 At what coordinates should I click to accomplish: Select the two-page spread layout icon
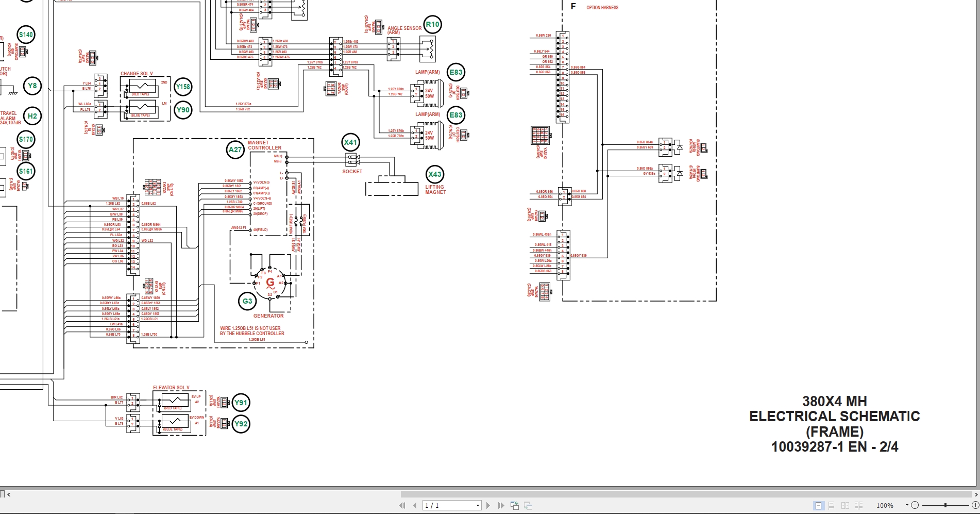pyautogui.click(x=846, y=505)
